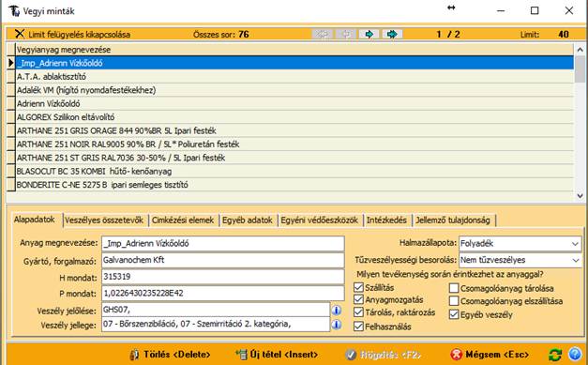The width and height of the screenshot is (588, 365).
Task: Enable Csomagolóanyag tárolása checkbox
Action: [x=454, y=288]
